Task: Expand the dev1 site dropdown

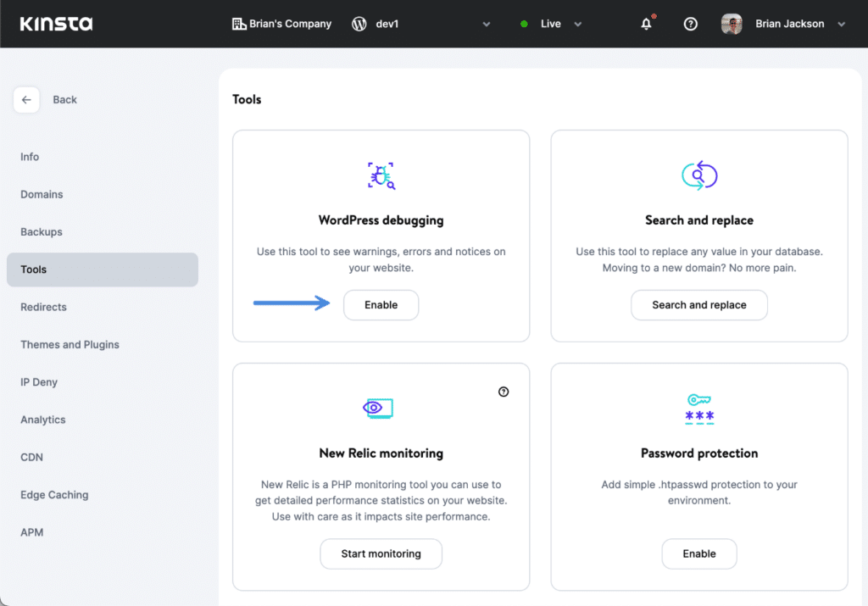Action: click(x=486, y=24)
